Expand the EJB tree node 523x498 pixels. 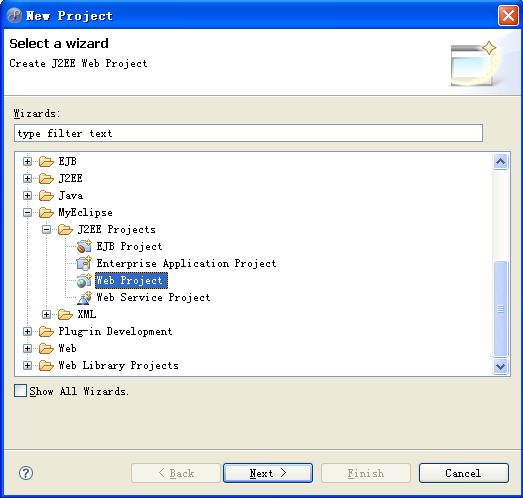point(27,161)
